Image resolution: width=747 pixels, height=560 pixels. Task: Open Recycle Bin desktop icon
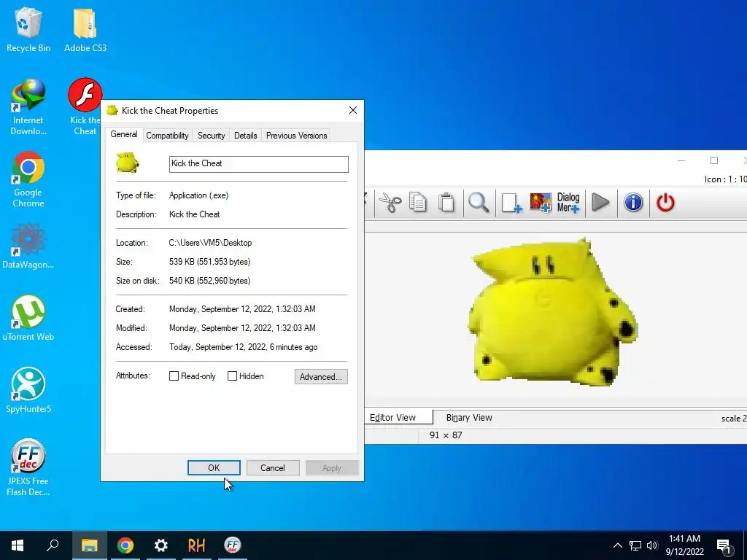[x=28, y=31]
